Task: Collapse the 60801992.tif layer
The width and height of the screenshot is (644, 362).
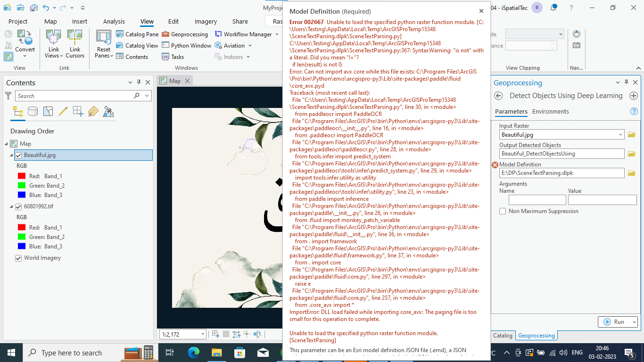Action: [x=11, y=206]
